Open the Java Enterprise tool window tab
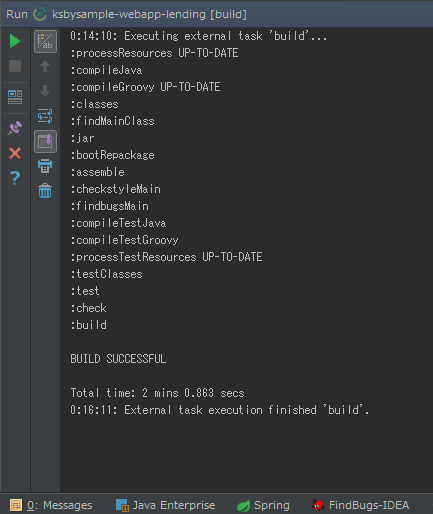Screen dimensions: 433x514 (165, 505)
